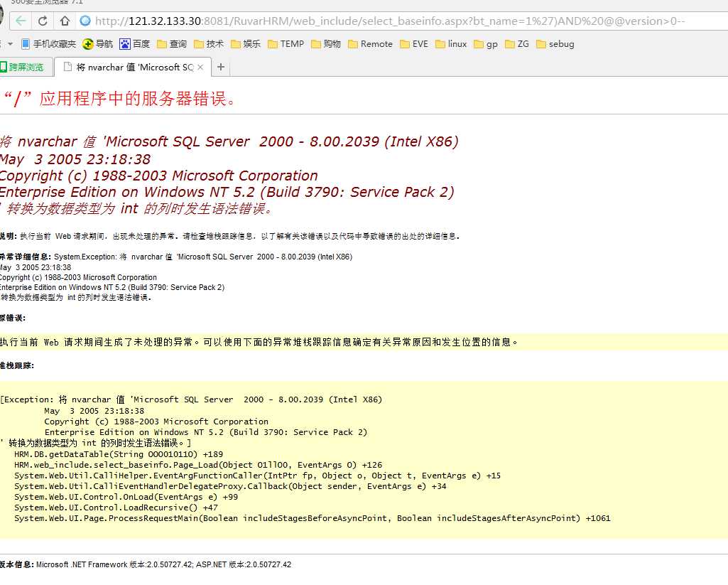Click the 'HRM.web_include.select_baseinfo.Page_Load' line
The image size is (728, 585).
pos(198,465)
